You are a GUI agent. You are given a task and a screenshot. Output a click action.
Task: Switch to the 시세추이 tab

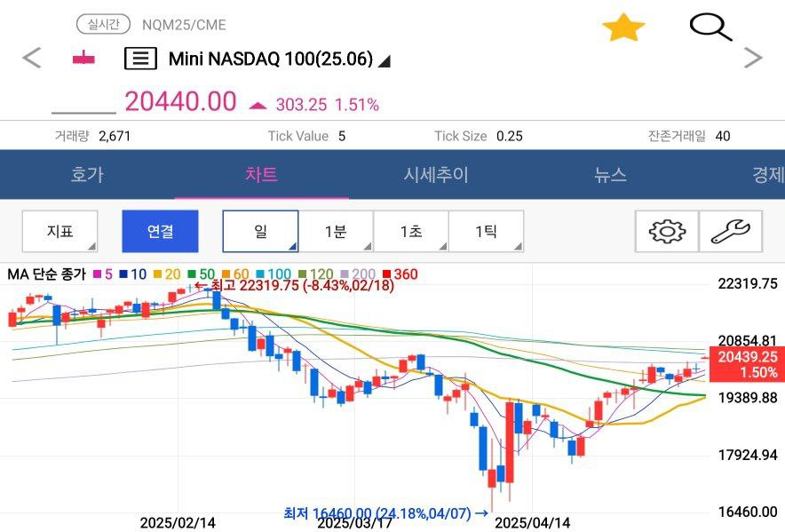coord(436,175)
